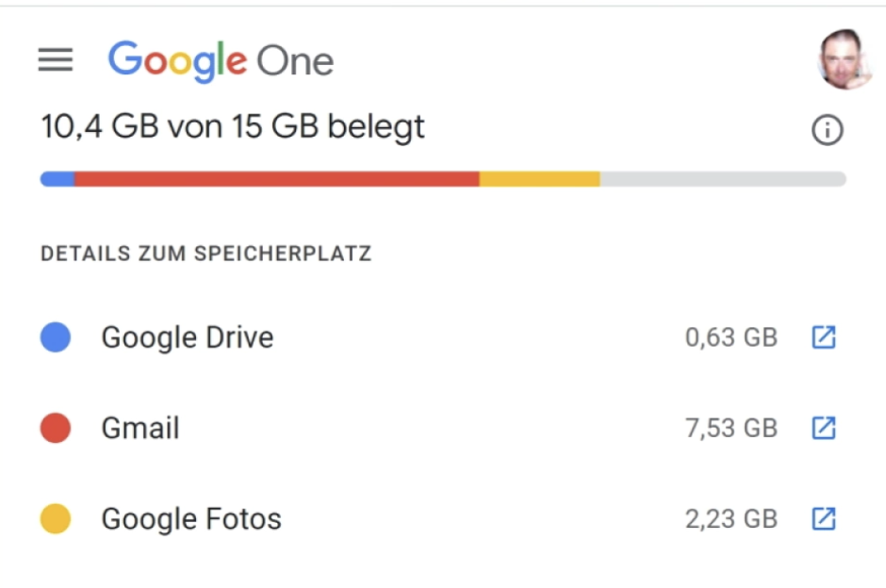Click the "10,4 GB von 15 GB belegt" text
This screenshot has width=886, height=588.
point(233,126)
